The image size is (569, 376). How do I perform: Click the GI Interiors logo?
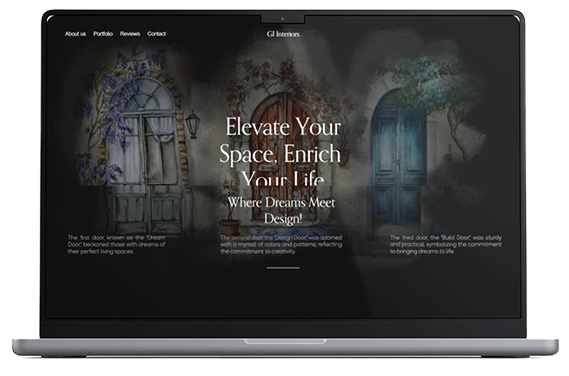(x=283, y=34)
